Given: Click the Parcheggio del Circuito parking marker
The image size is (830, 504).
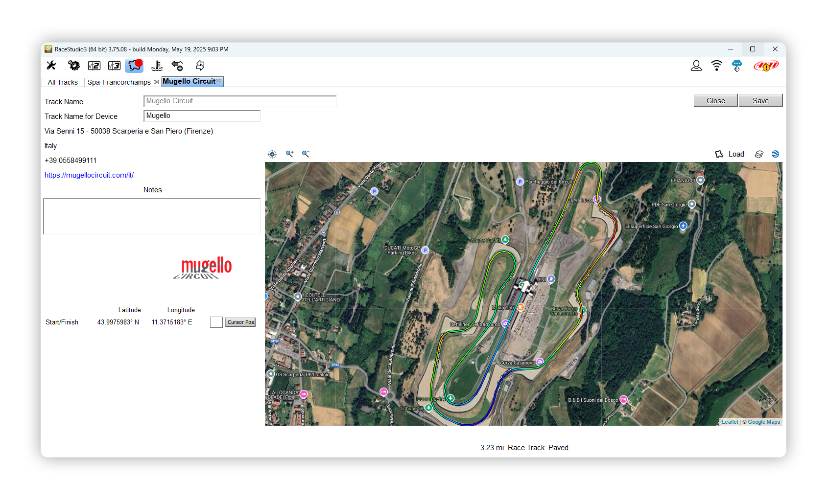Looking at the screenshot, I should (520, 182).
